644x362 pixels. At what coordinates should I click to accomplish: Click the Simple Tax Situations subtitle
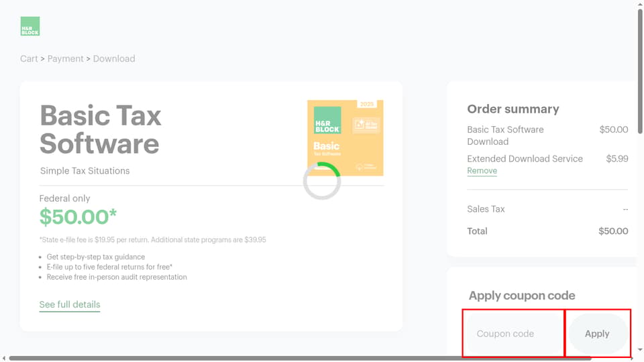click(x=85, y=171)
